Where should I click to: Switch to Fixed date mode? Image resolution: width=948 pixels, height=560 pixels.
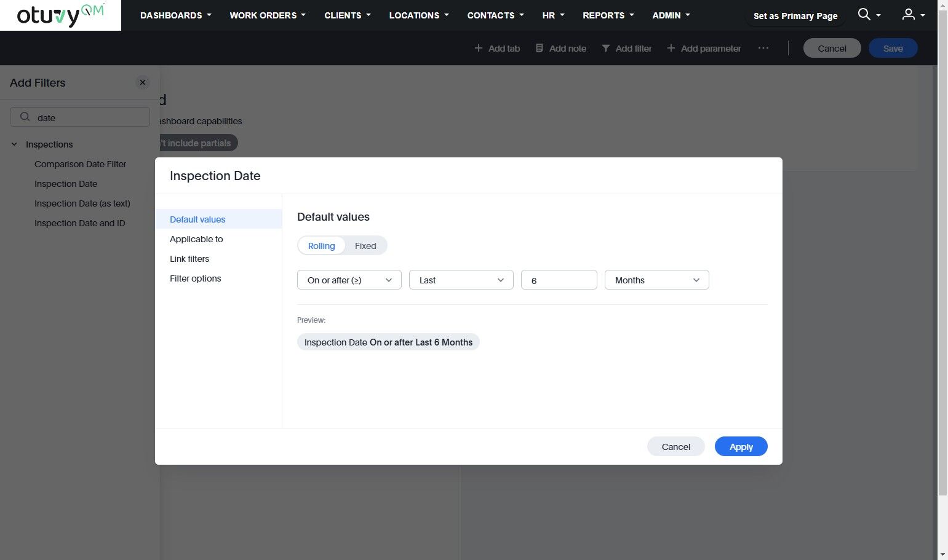point(365,246)
